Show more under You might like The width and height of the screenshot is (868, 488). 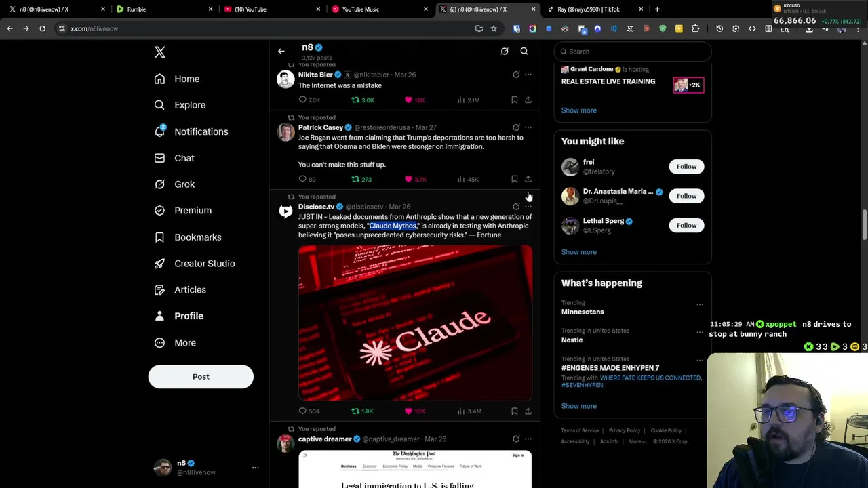(578, 252)
